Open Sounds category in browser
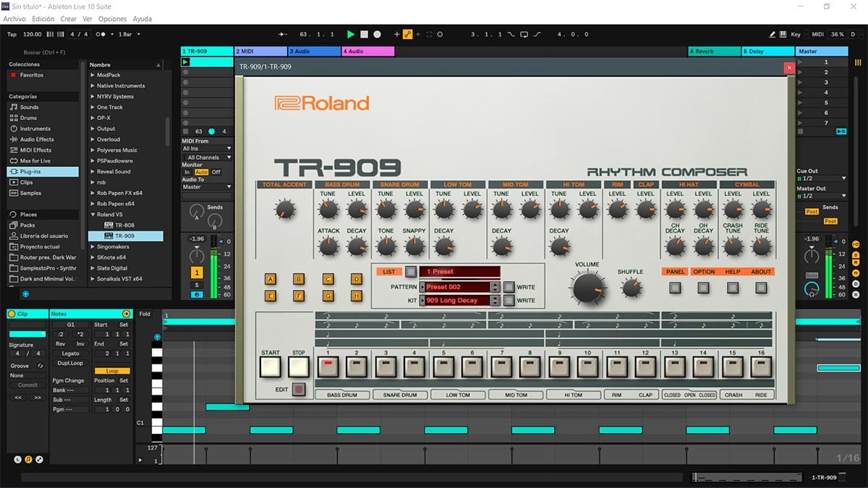 (29, 107)
